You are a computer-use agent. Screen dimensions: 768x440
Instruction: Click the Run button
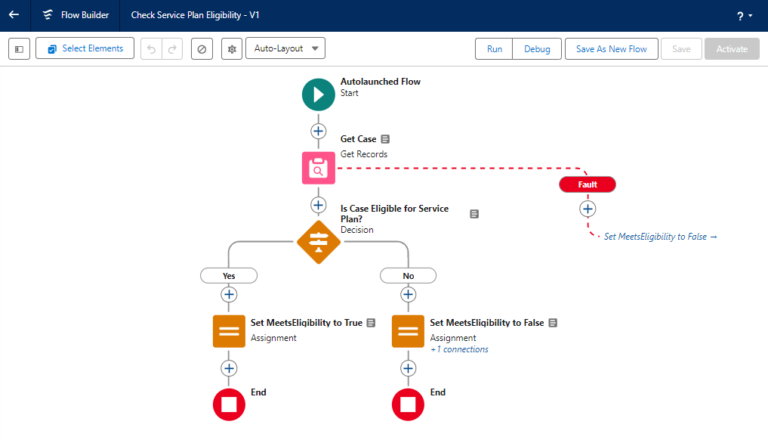click(494, 49)
